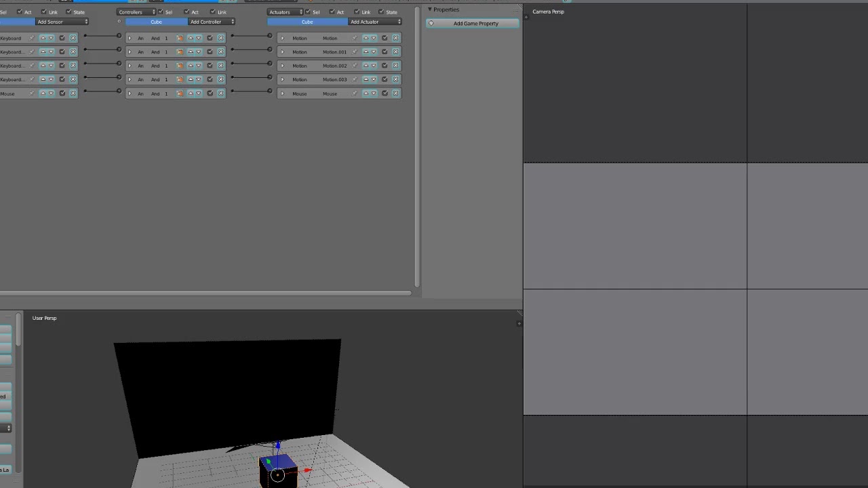Collapse the Properties panel
The width and height of the screenshot is (868, 488).
429,9
